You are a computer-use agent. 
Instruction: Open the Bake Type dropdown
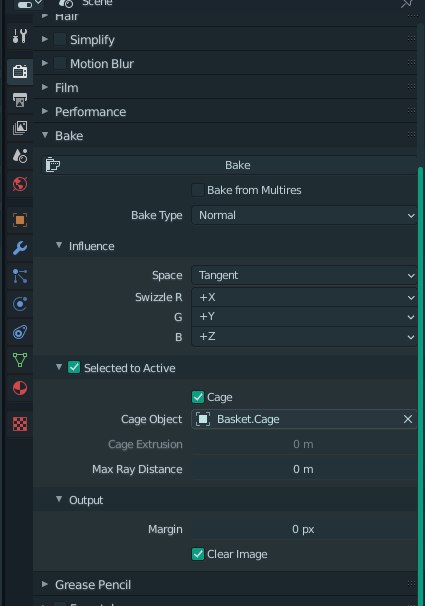coord(304,215)
